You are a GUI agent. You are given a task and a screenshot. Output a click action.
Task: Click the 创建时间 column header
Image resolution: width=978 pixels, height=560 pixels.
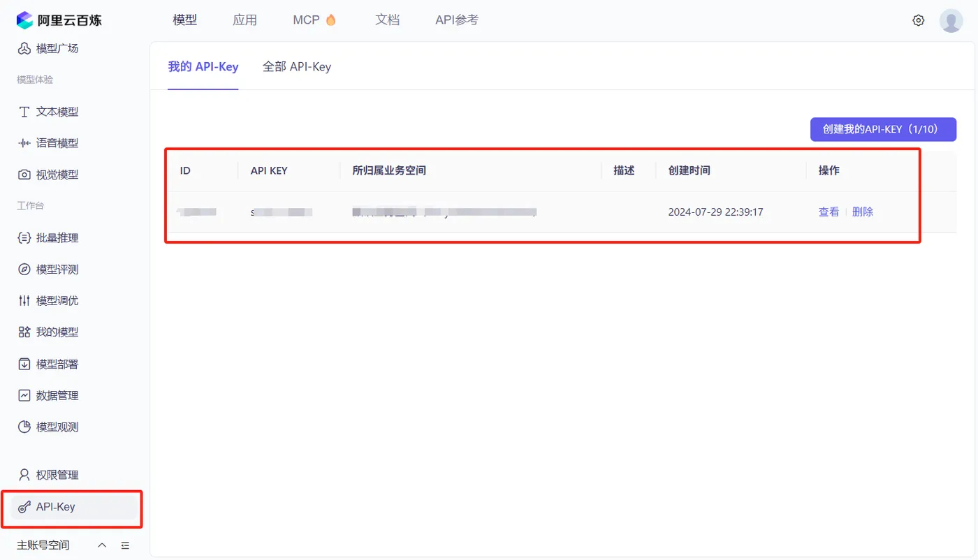[x=689, y=170]
